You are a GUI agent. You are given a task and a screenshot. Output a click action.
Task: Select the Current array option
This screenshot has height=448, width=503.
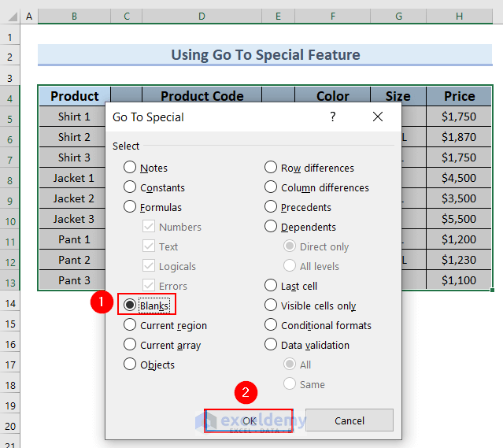point(162,345)
